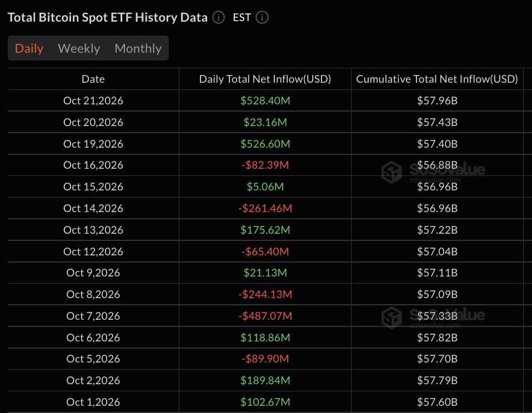
Task: Click the Oct 2,2026 date cell
Action: tap(93, 380)
